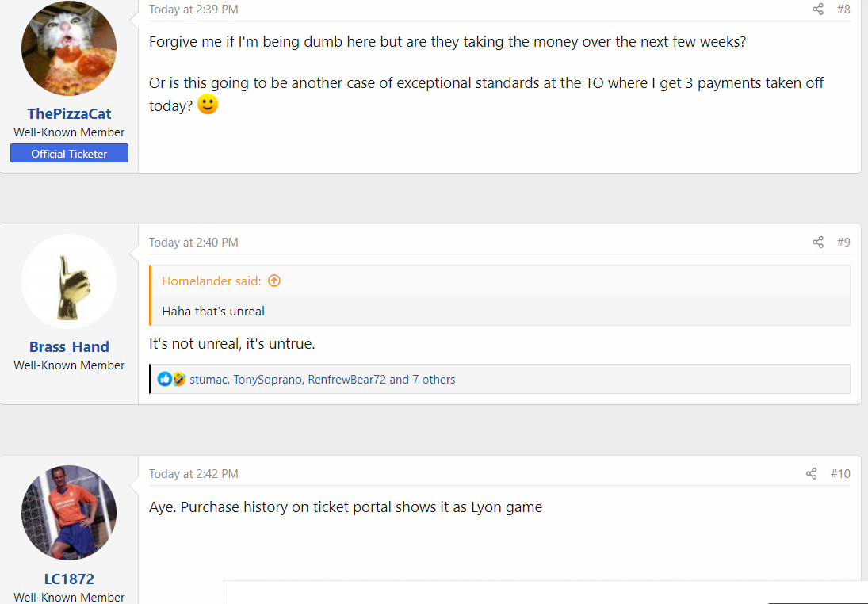Click the Official Ticketer badge
The height and width of the screenshot is (604, 868).
point(69,153)
